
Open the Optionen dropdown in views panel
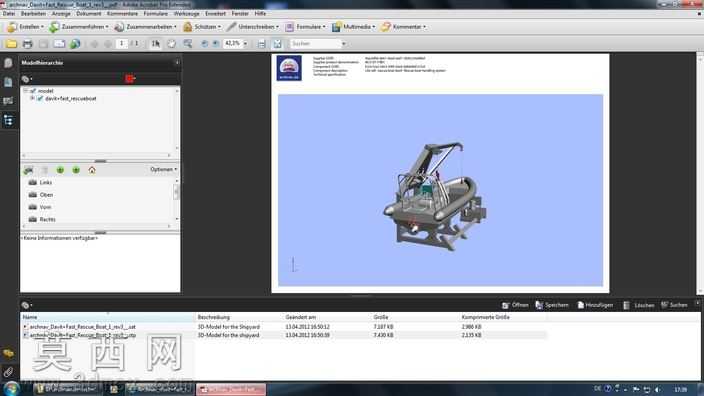point(163,170)
